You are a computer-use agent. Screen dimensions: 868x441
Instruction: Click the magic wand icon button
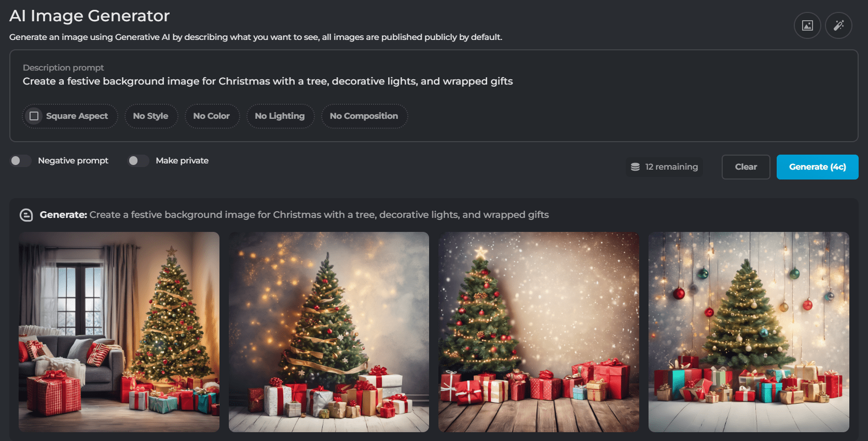(x=838, y=25)
